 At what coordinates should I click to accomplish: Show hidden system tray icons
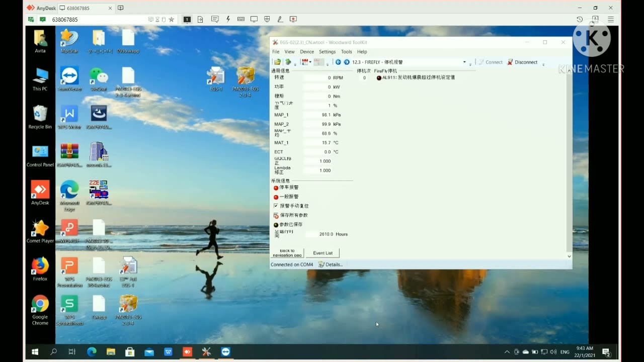coord(507,352)
